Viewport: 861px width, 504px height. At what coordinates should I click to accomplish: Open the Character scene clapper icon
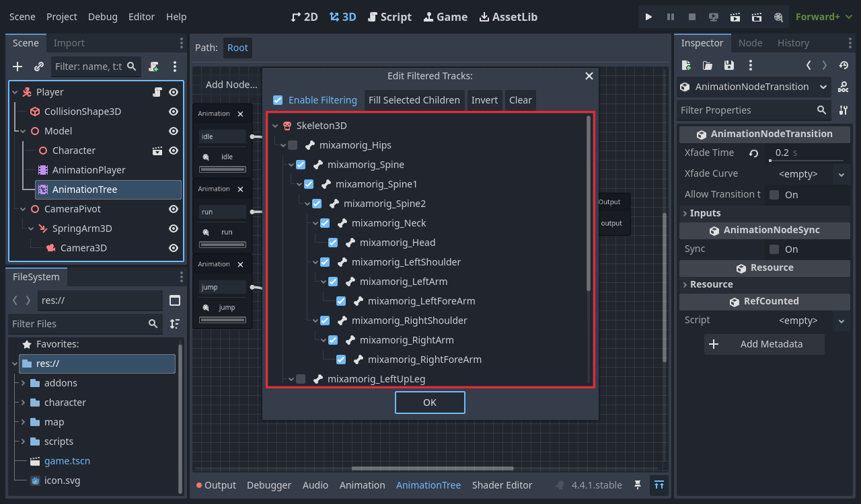pyautogui.click(x=157, y=151)
